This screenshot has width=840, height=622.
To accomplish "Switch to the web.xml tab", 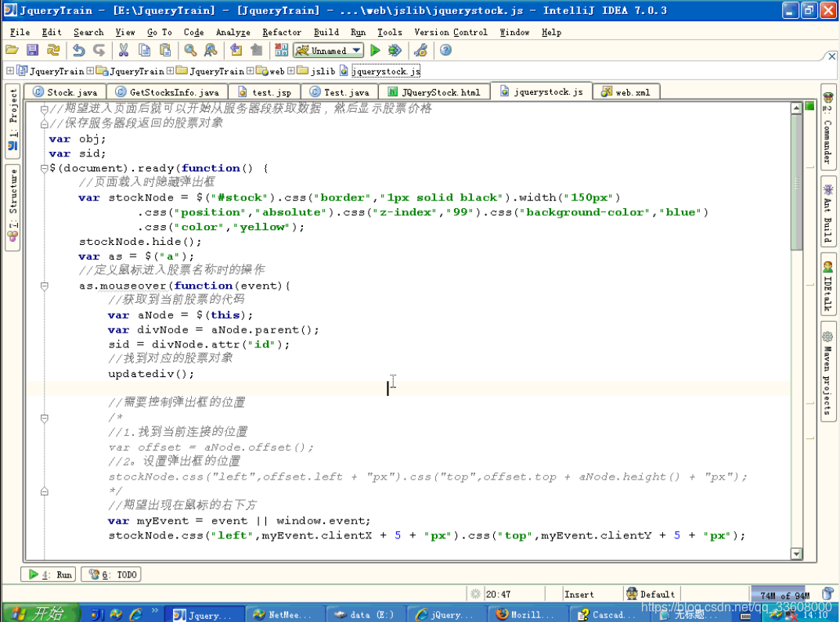I will coord(626,92).
